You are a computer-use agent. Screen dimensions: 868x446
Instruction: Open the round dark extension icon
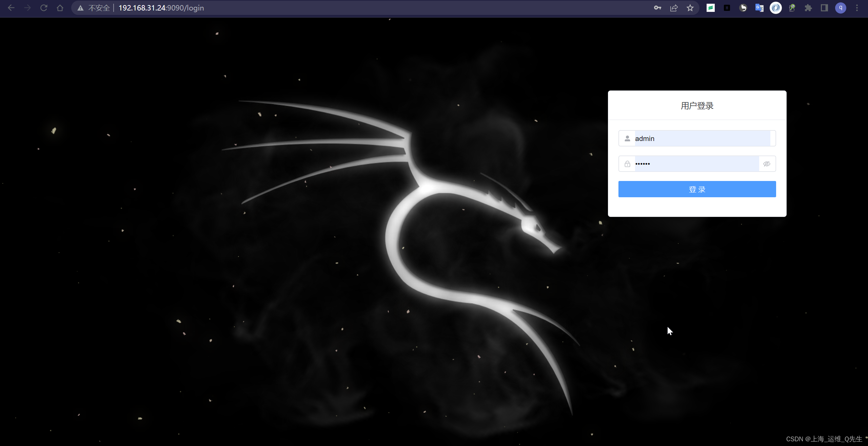pos(743,8)
